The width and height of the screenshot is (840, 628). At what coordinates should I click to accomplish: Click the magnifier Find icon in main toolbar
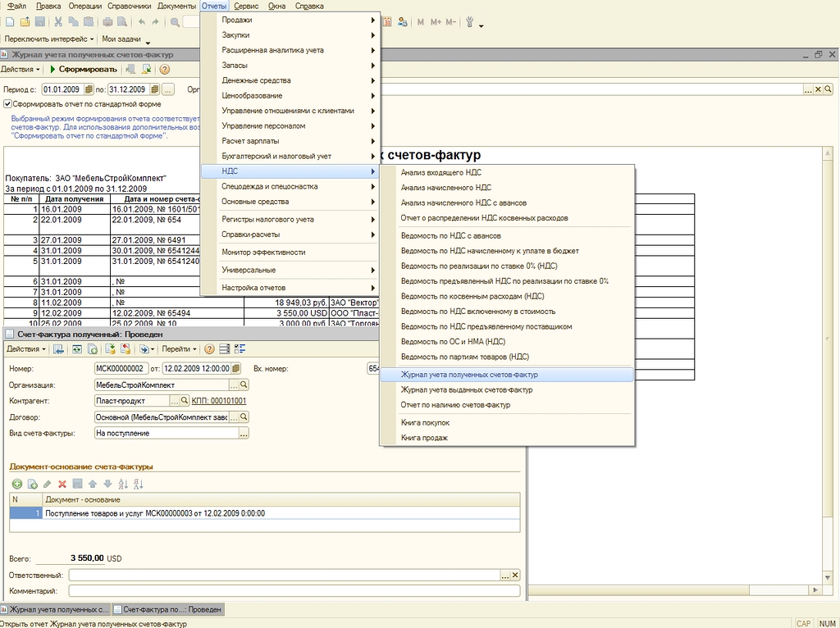pos(175,22)
